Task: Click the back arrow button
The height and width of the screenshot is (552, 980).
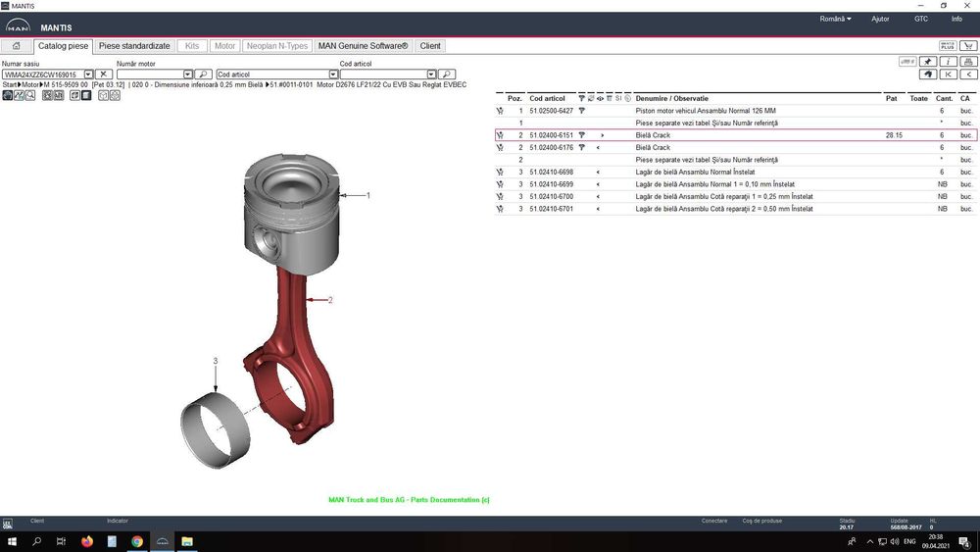Action: [928, 74]
